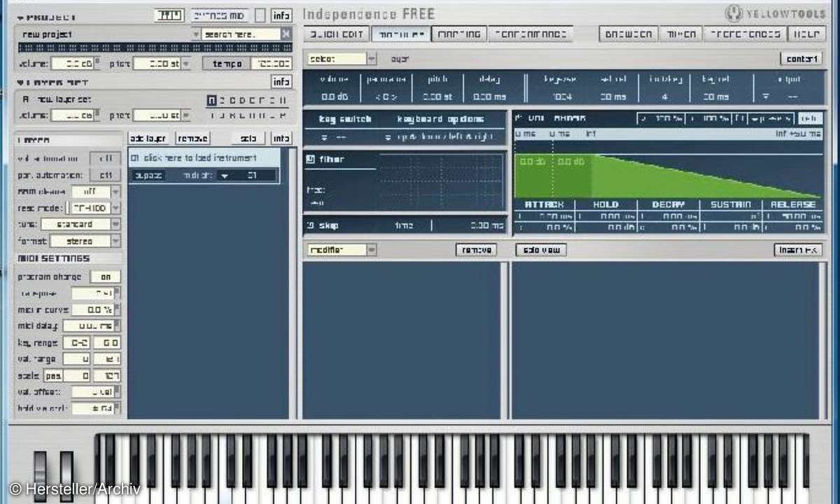This screenshot has width=840, height=504.
Task: Collapse the Layer Set section triangle
Action: 20,83
